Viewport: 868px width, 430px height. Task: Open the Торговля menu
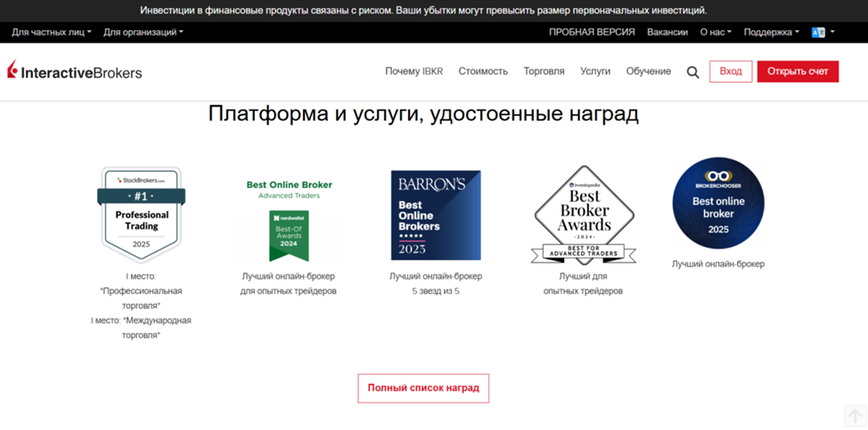point(545,71)
